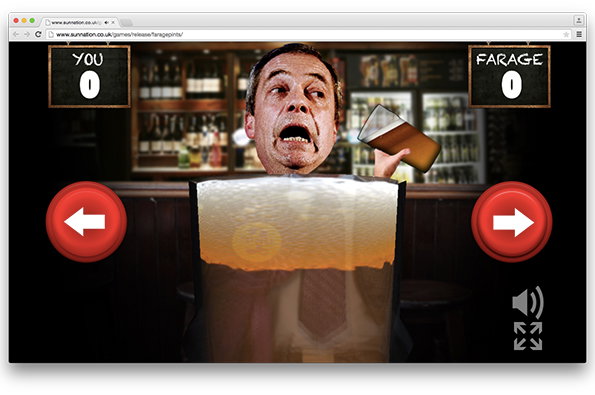Screen dimensions: 595x395
Task: Close the sunnation.co.uk tab
Action: tap(113, 22)
